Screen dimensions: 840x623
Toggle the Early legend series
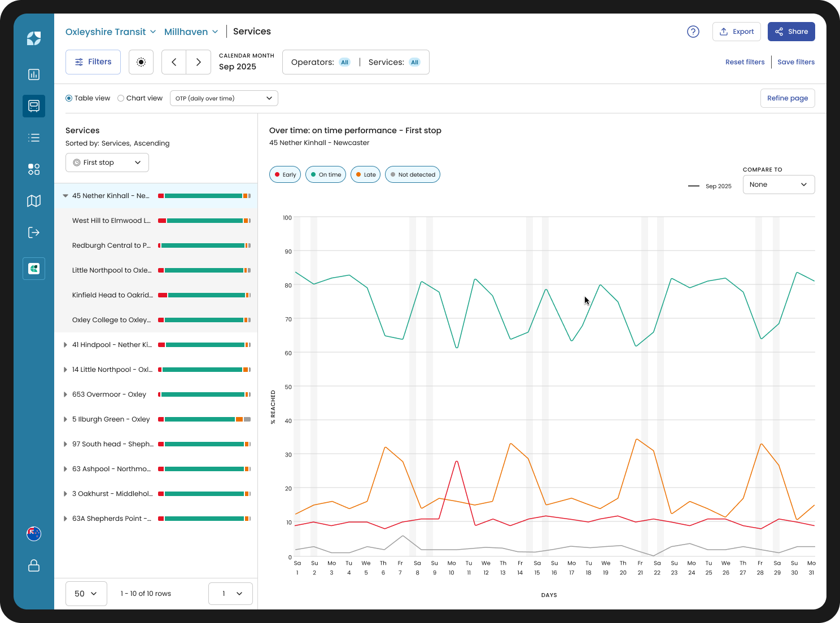285,175
